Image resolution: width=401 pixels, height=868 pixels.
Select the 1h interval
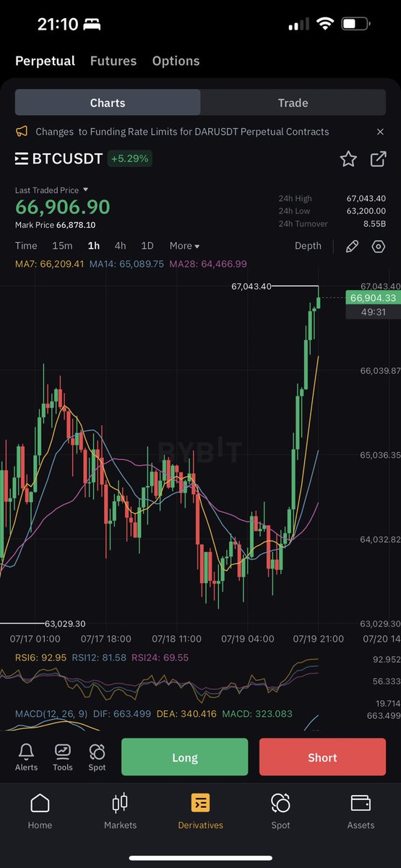click(94, 246)
